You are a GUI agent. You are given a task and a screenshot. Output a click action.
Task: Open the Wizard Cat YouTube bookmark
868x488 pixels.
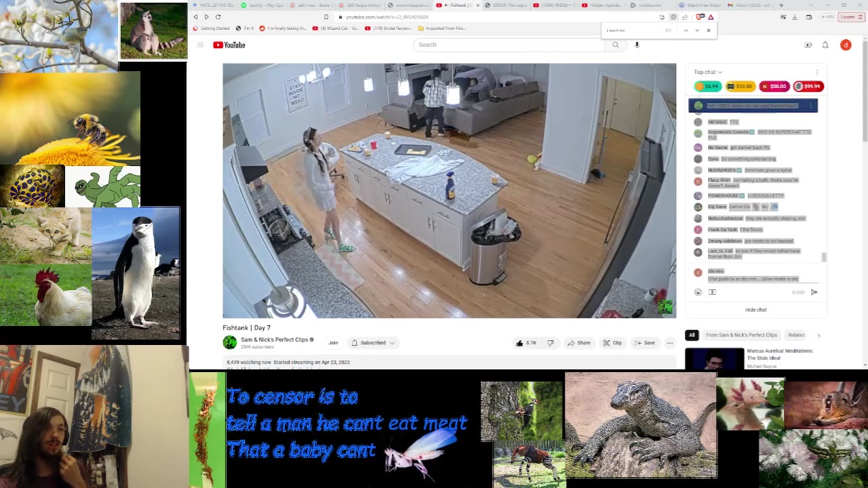pos(336,28)
